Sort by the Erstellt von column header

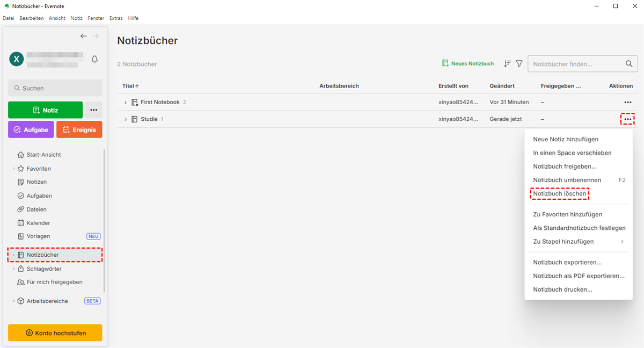pyautogui.click(x=453, y=86)
